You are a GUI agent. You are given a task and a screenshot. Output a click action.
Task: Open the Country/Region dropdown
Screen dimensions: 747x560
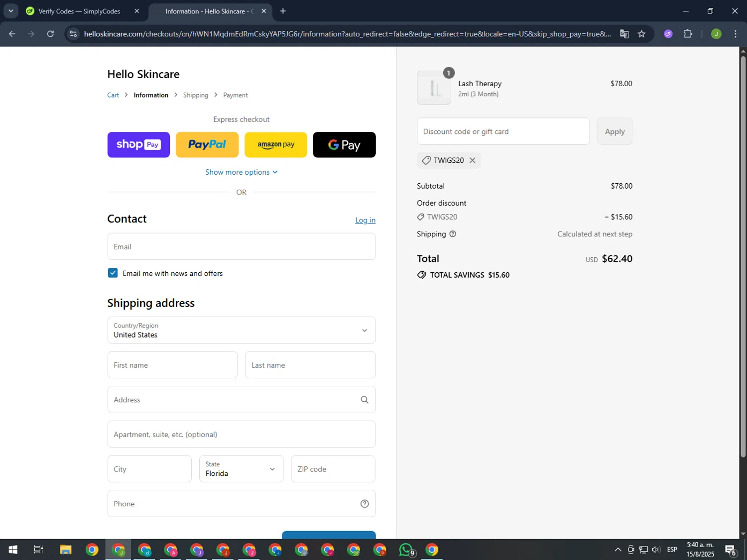[242, 330]
